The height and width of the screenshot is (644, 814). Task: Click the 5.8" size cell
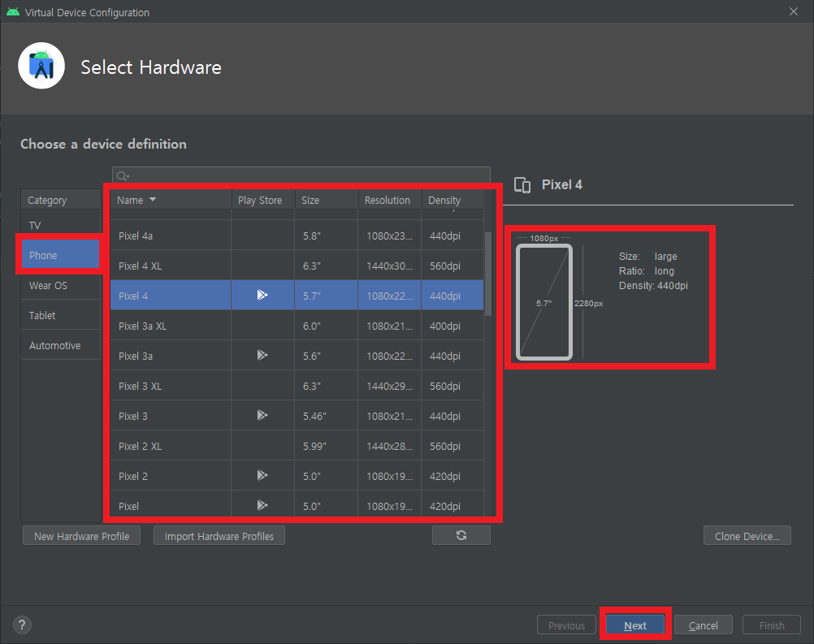pyautogui.click(x=326, y=235)
